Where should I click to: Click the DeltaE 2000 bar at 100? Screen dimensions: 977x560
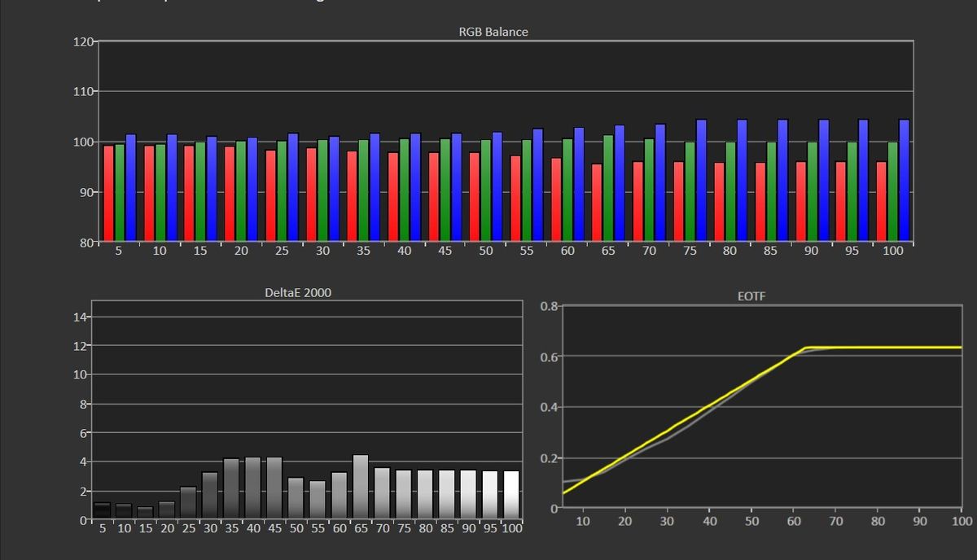[x=511, y=495]
